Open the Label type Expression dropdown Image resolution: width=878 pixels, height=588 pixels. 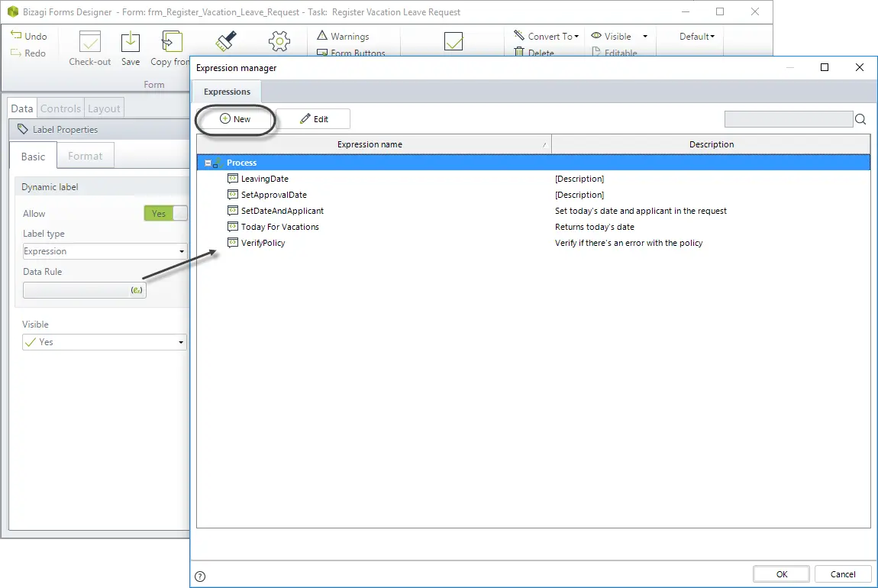click(104, 251)
